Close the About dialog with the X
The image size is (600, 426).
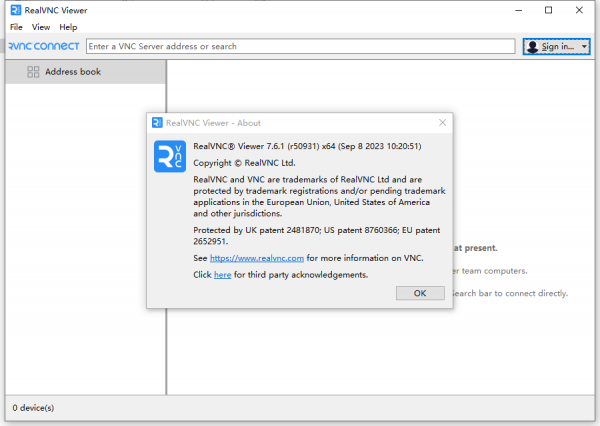(x=442, y=122)
